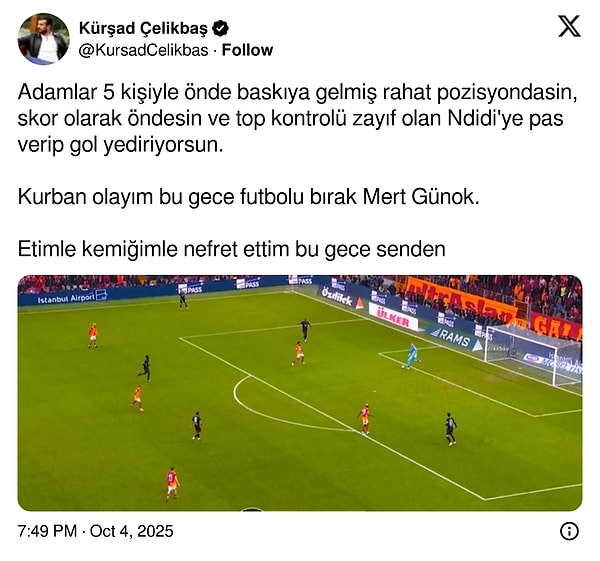Open the tweet info circle icon

click(569, 531)
